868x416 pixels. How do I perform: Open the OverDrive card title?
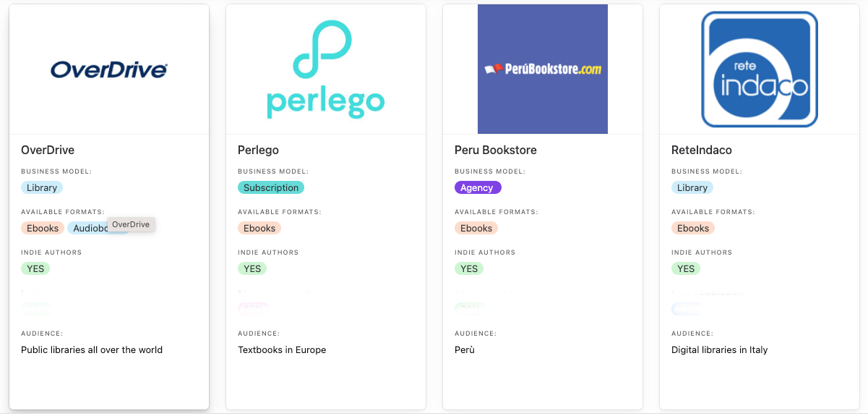48,150
